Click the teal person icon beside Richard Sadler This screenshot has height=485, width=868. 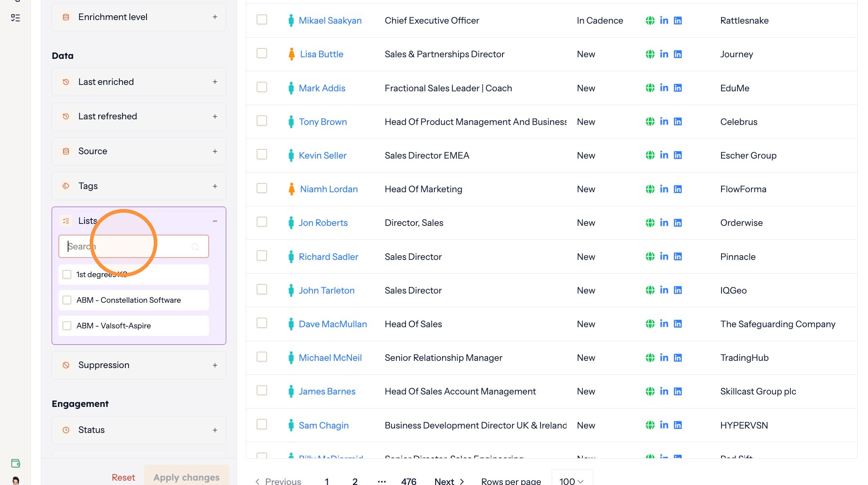291,256
